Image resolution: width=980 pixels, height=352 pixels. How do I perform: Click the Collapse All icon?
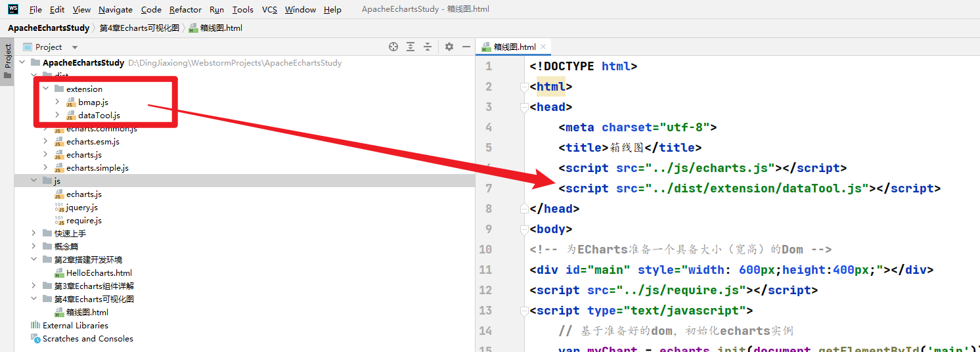click(428, 47)
